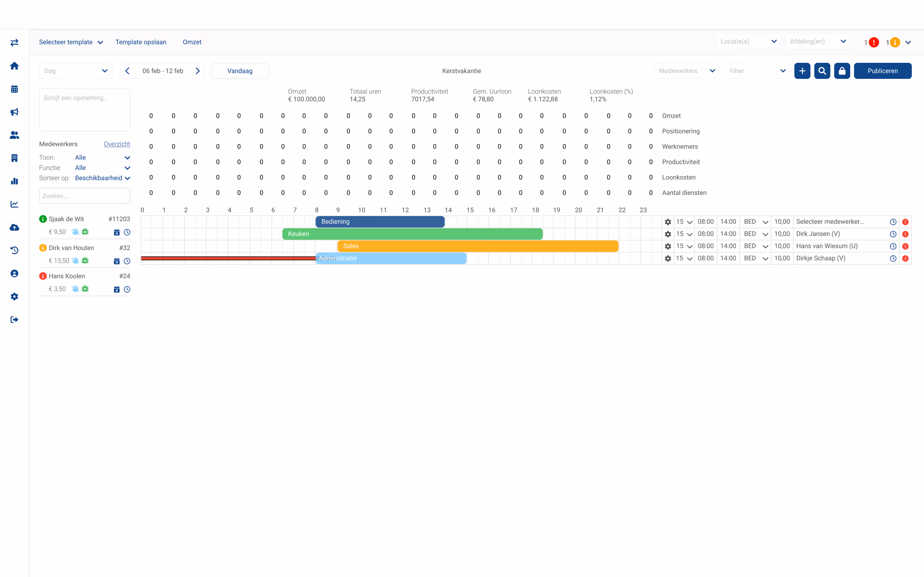The image size is (924, 577).
Task: Open settings gear for Bediening shift row
Action: click(x=668, y=222)
